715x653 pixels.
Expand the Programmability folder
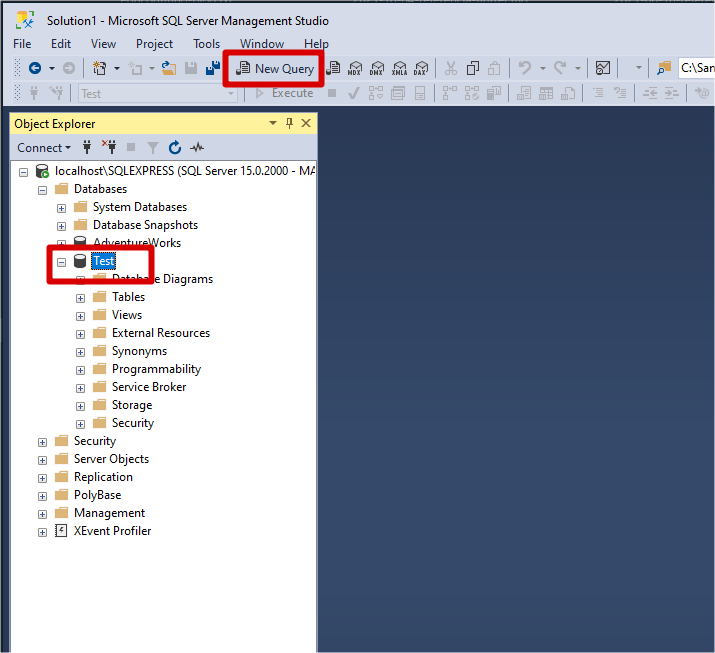click(80, 370)
